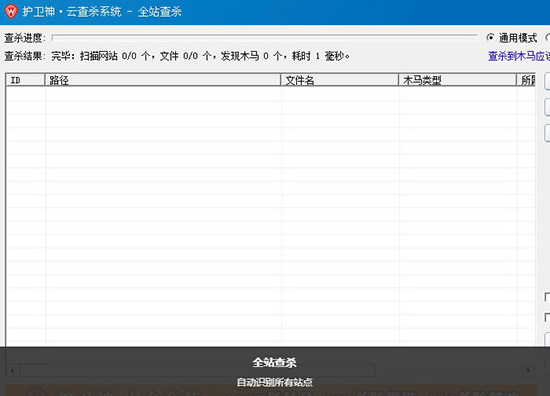Screen dimensions: 550x396
Task: Sort by the 路径 column header
Action: point(163,80)
